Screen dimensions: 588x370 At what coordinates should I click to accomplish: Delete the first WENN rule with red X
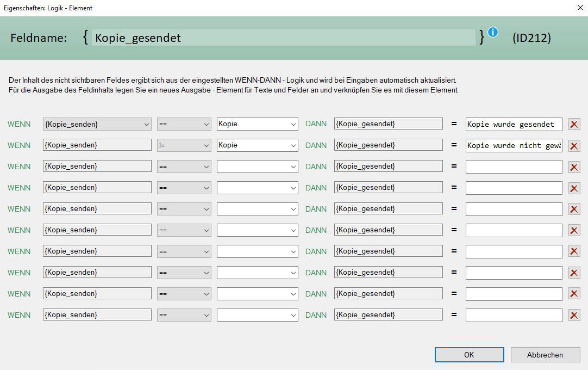point(574,125)
